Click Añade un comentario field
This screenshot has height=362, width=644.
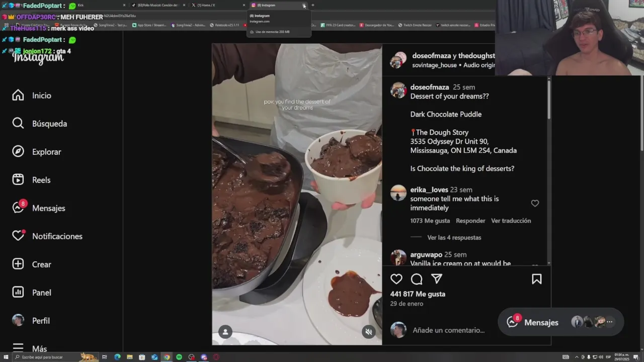[448, 330]
